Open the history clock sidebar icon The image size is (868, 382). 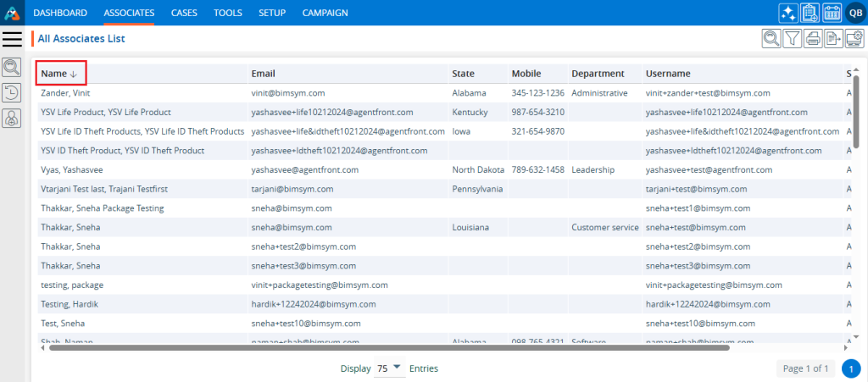[x=12, y=93]
